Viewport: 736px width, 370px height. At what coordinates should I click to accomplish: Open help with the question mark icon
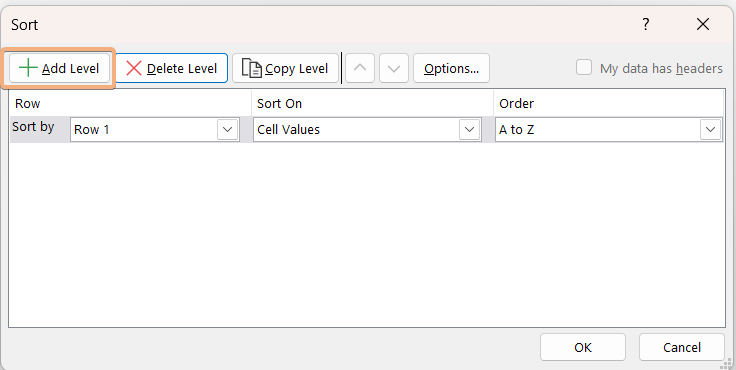click(x=646, y=24)
